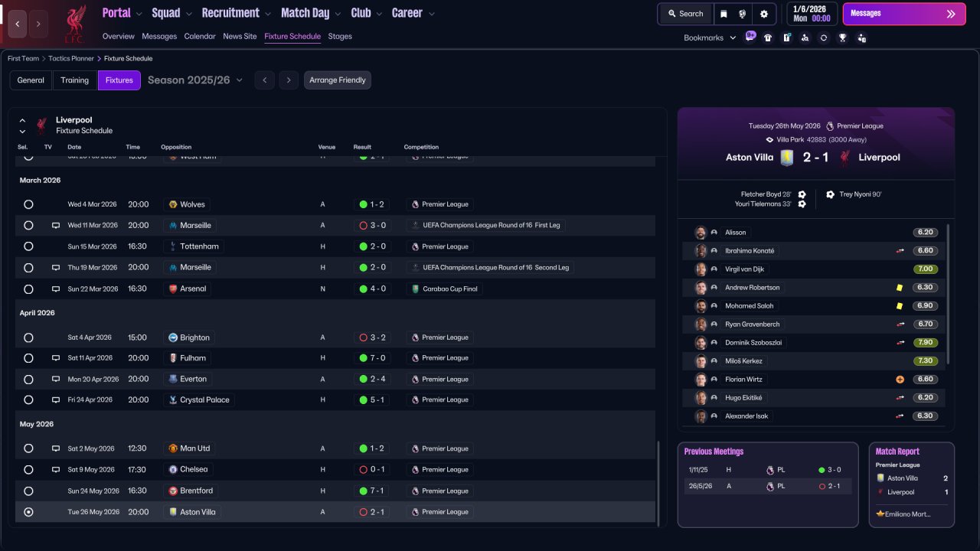Click the Brighton club badge
Image resolution: width=980 pixels, height=551 pixels.
[174, 337]
